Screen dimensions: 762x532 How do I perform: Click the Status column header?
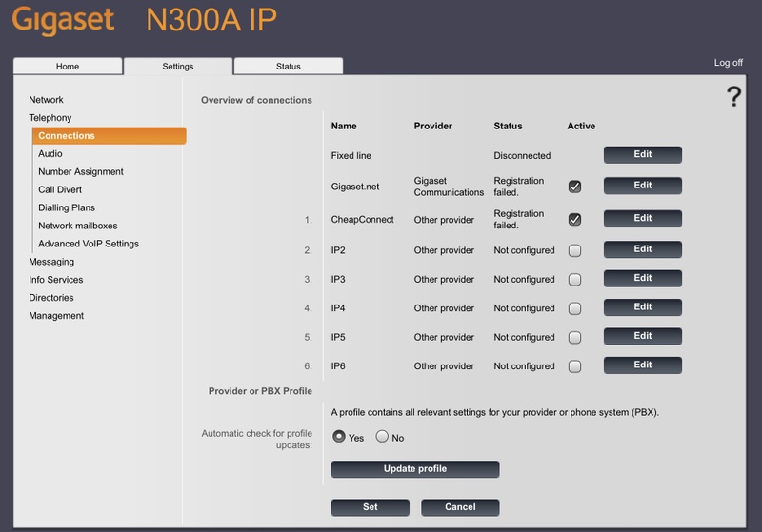pos(508,126)
